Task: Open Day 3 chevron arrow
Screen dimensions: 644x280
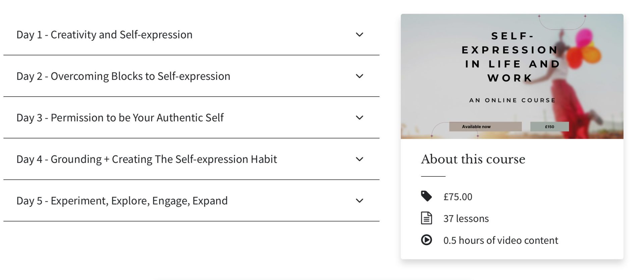Action: tap(359, 118)
